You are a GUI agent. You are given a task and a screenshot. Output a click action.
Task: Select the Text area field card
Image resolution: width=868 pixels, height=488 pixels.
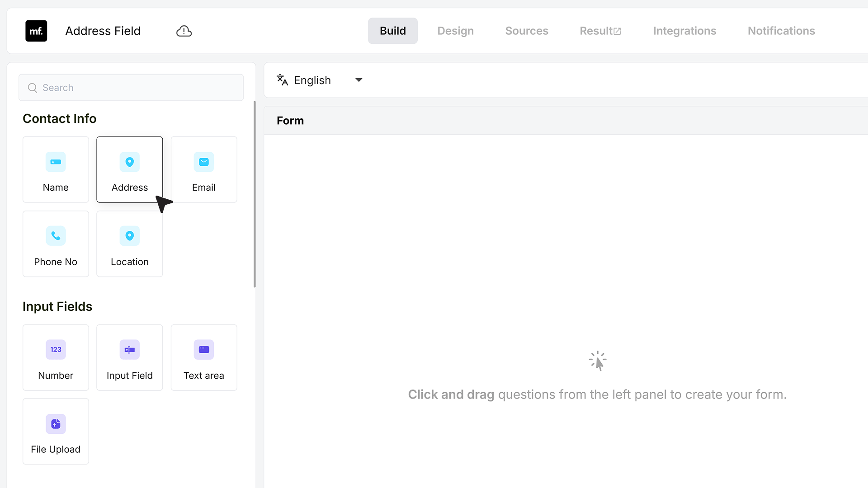coord(204,357)
